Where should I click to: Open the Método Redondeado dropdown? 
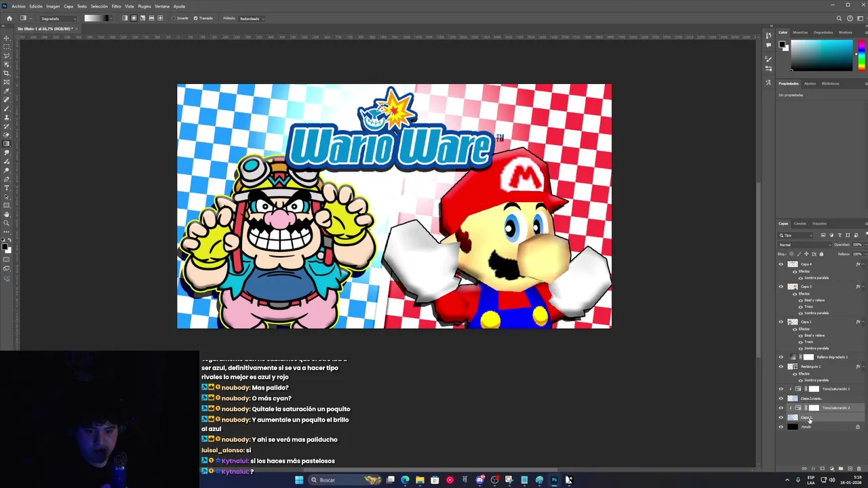252,18
